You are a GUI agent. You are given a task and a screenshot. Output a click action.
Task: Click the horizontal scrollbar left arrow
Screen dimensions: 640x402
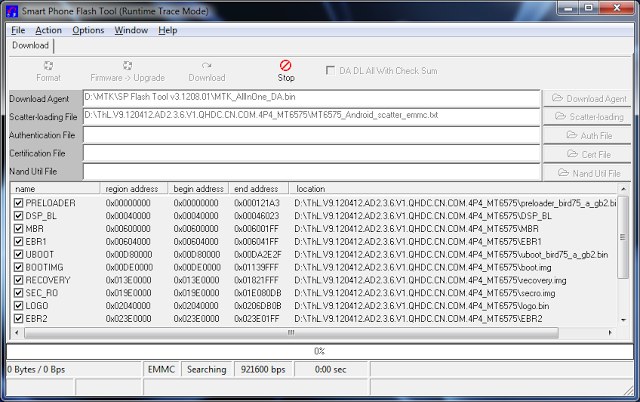point(17,333)
